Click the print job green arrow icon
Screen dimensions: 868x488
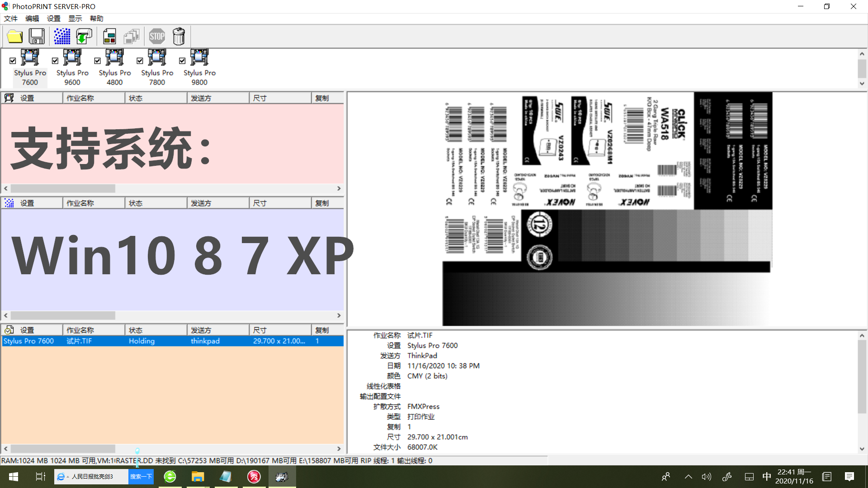pos(84,36)
